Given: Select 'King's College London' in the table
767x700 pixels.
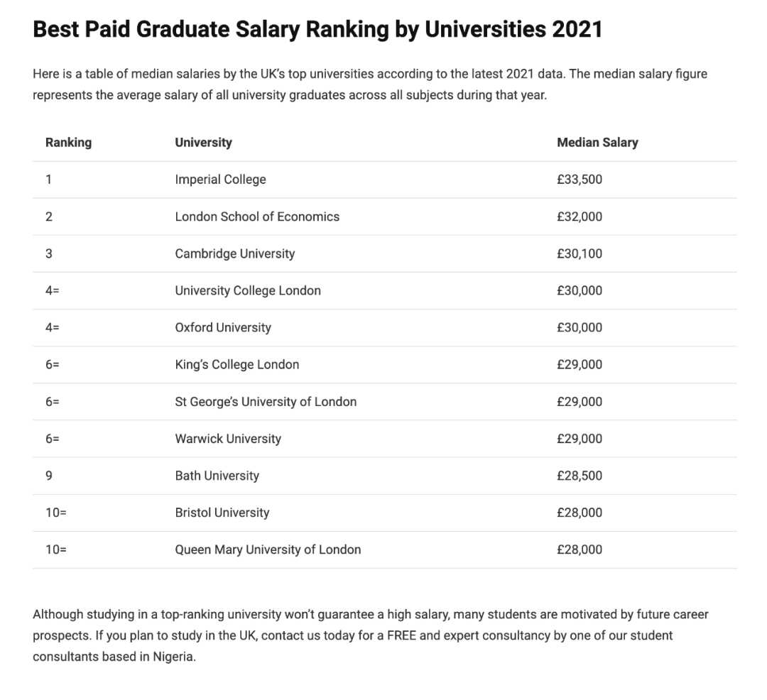Looking at the screenshot, I should click(237, 364).
